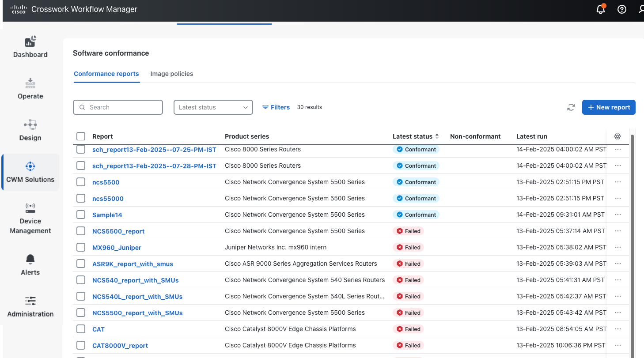Click '13-Feb-2025 10:06:36 PM PST' timestamp
The width and height of the screenshot is (644, 358).
coord(561,345)
